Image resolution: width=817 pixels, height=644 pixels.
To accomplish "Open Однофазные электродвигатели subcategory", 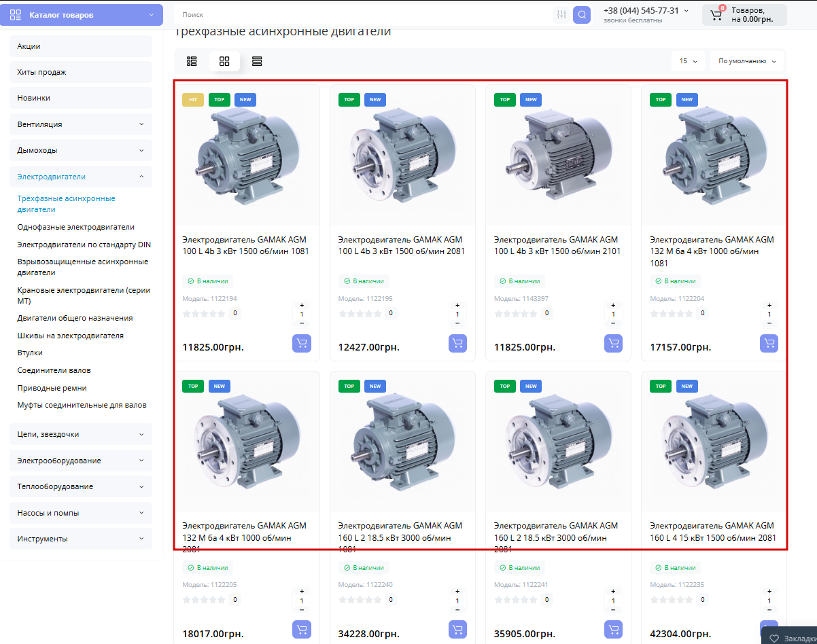I will coord(76,227).
